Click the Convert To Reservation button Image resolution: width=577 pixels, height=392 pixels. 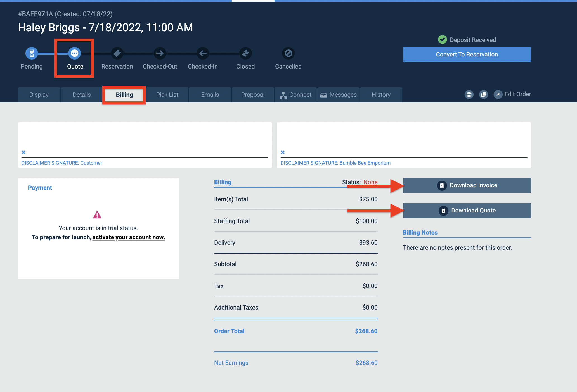[x=467, y=54]
